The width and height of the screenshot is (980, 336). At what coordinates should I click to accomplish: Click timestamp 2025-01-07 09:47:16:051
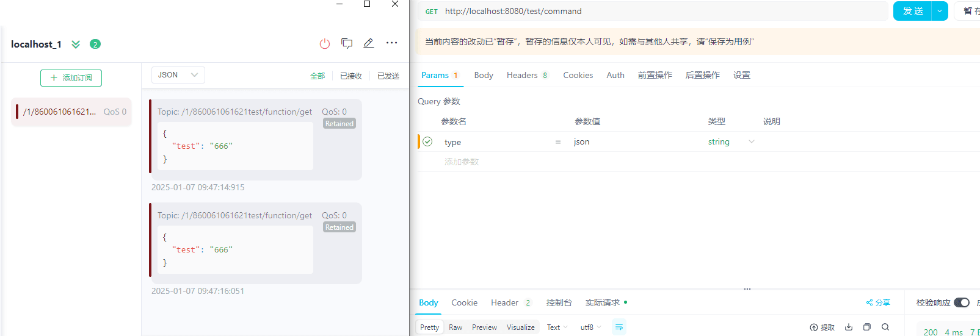coord(198,291)
